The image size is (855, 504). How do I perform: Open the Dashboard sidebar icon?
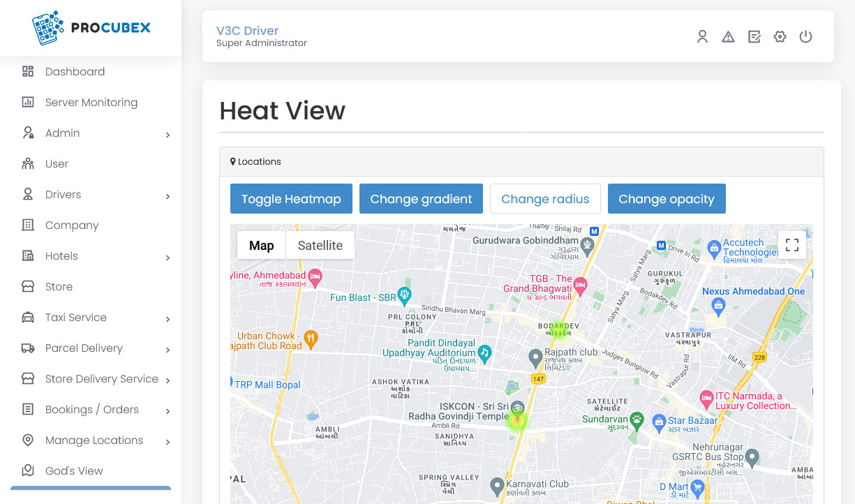tap(28, 71)
